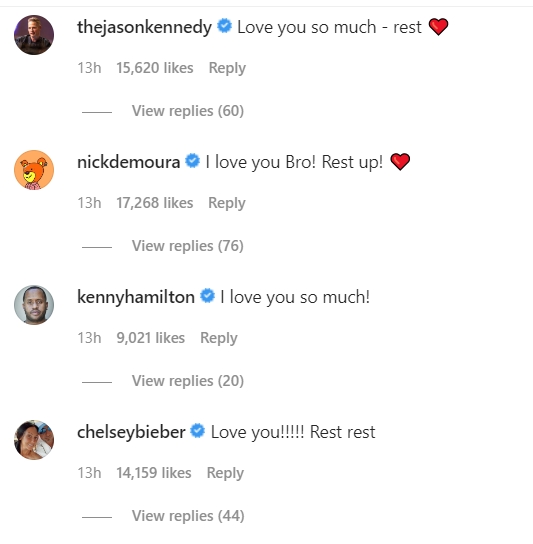Click verified badge next to nickdemoura

pos(193,161)
